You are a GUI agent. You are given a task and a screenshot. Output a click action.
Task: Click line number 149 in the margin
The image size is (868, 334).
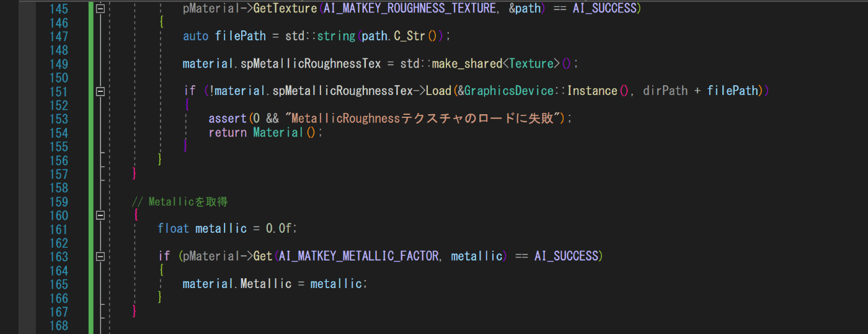[x=58, y=63]
